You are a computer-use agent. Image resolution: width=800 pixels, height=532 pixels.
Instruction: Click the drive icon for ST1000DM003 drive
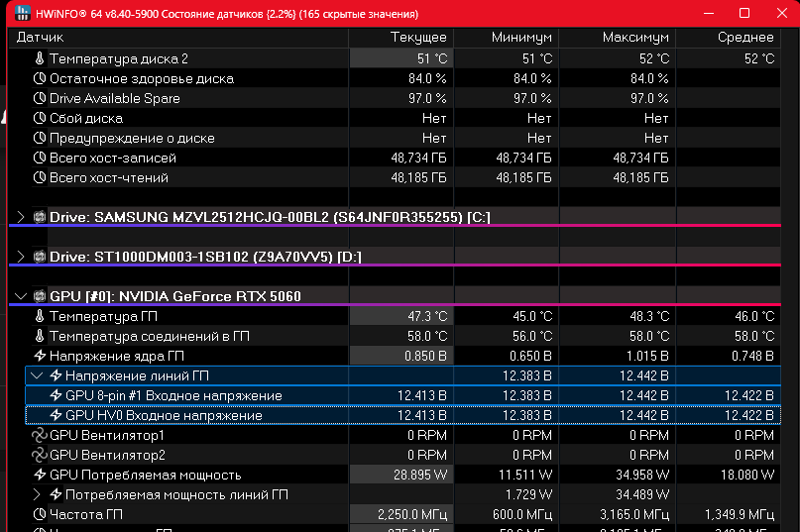(40, 258)
